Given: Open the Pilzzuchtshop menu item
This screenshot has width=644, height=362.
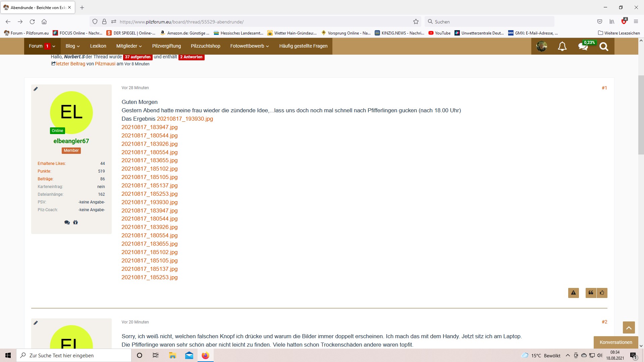Looking at the screenshot, I should [205, 46].
